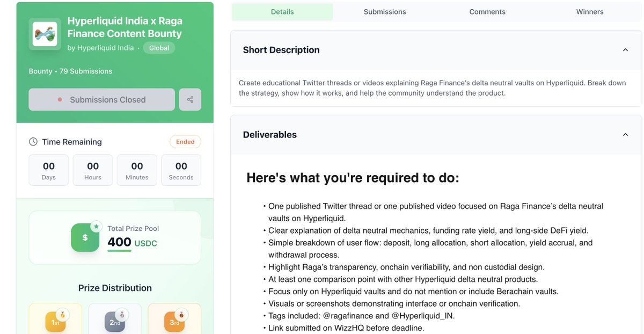The height and width of the screenshot is (334, 644).
Task: Click the '400 USDC' prize amount
Action: (133, 242)
